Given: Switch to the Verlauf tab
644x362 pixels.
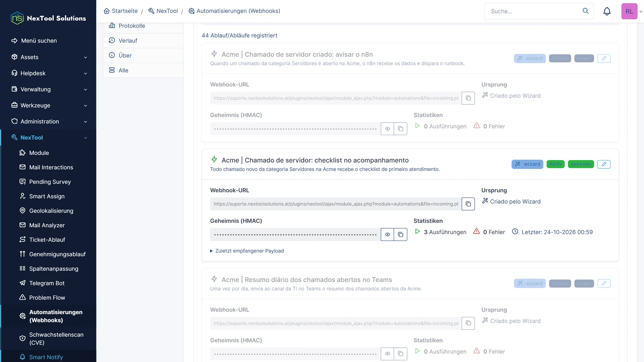Looking at the screenshot, I should pos(143,41).
